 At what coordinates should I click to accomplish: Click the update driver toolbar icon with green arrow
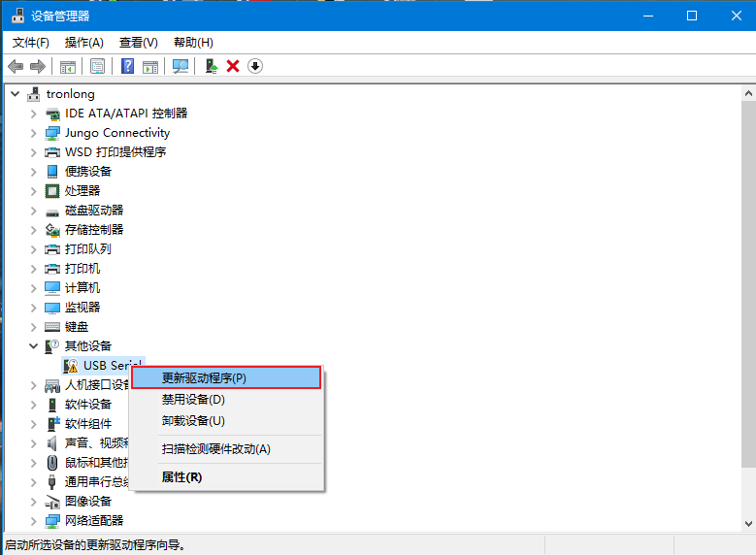(212, 66)
